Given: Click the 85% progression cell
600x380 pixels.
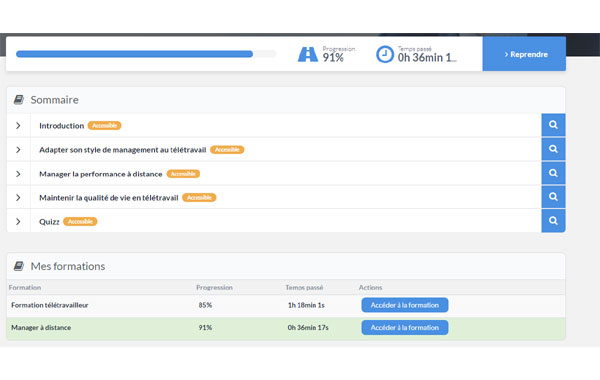Looking at the screenshot, I should [205, 305].
